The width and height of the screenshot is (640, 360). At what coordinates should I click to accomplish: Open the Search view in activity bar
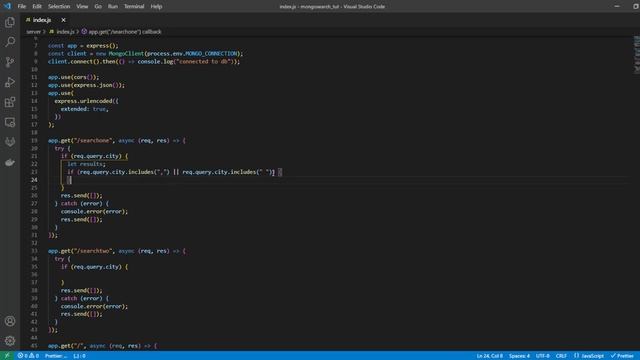10,42
